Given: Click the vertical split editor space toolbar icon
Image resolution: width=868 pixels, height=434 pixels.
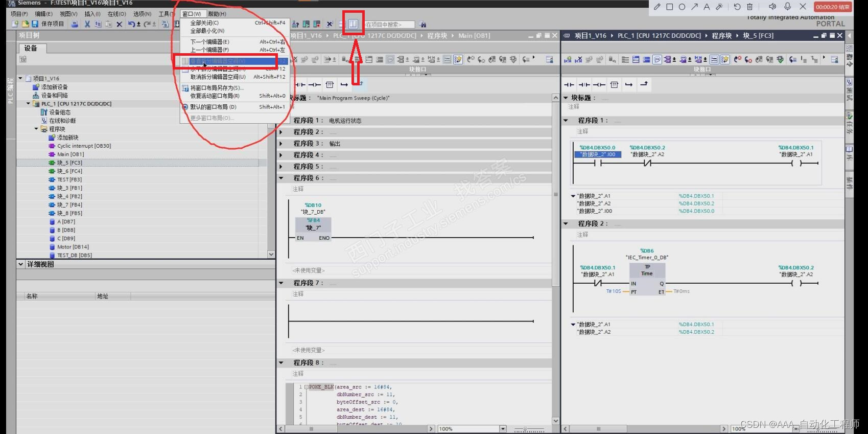Looking at the screenshot, I should pyautogui.click(x=353, y=24).
